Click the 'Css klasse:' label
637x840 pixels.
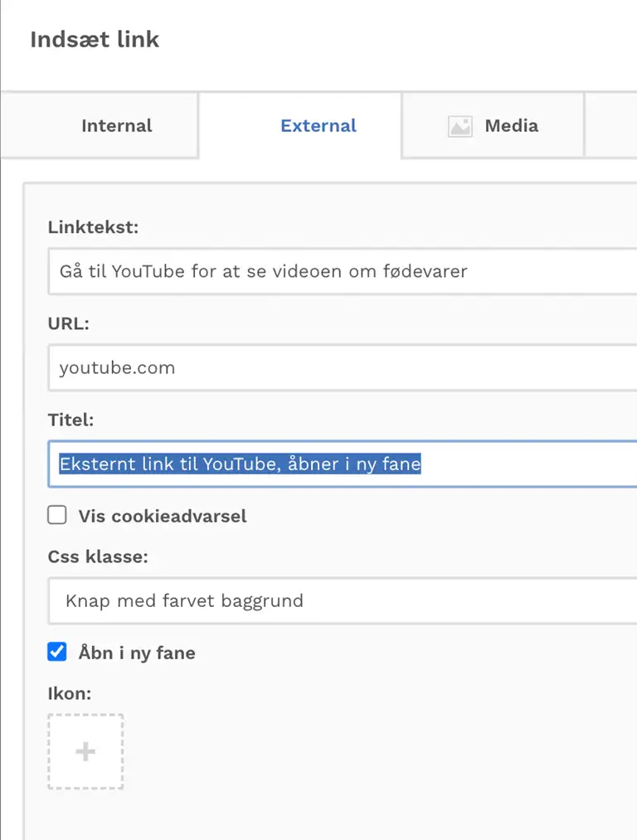click(98, 557)
